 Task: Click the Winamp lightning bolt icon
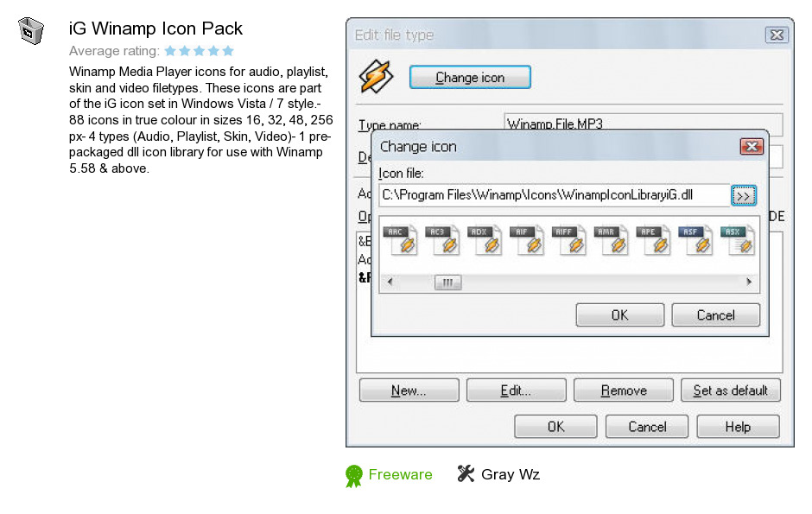tap(376, 77)
